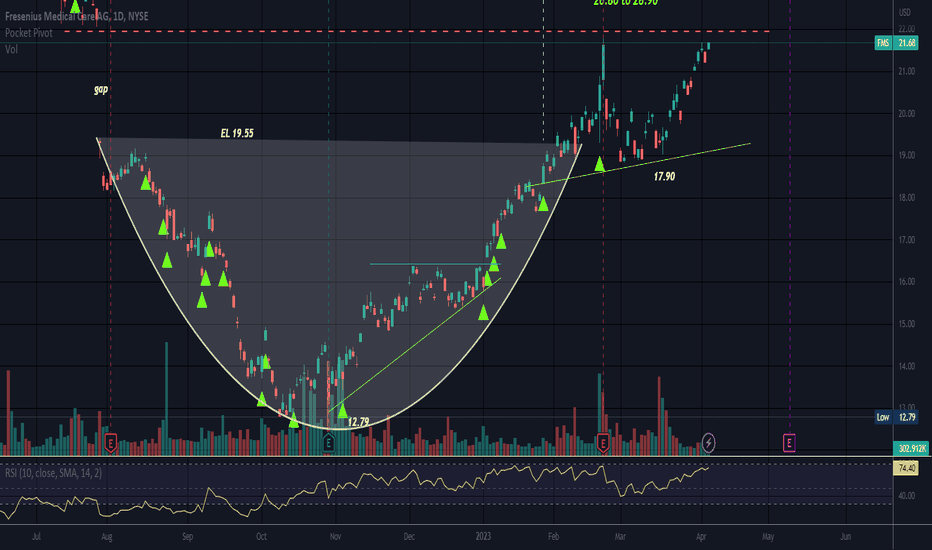Select the teal horizontal line near 16.40
932x550 pixels.
point(435,264)
